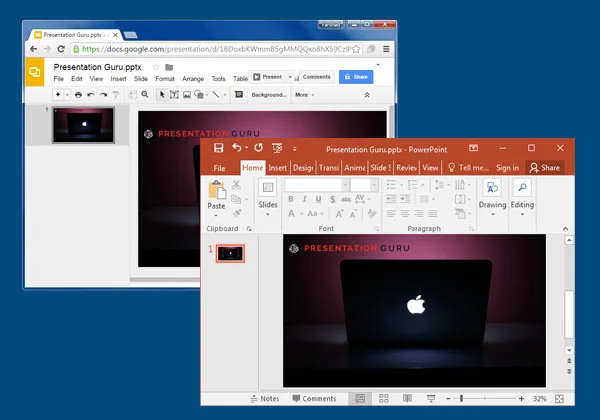Click Increase Font Size icon in PowerPoint
600x420 pixels.
coord(339,213)
